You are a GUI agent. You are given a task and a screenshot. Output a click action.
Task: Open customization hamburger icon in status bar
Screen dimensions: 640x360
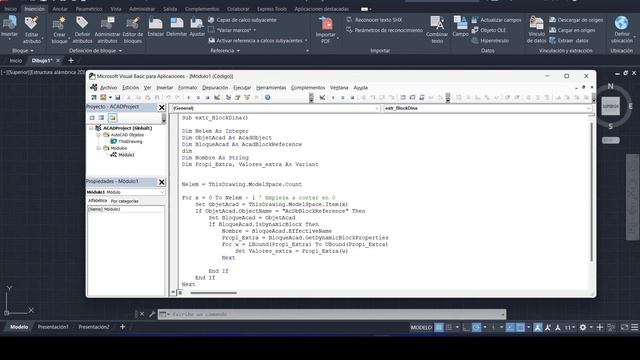tap(635, 327)
